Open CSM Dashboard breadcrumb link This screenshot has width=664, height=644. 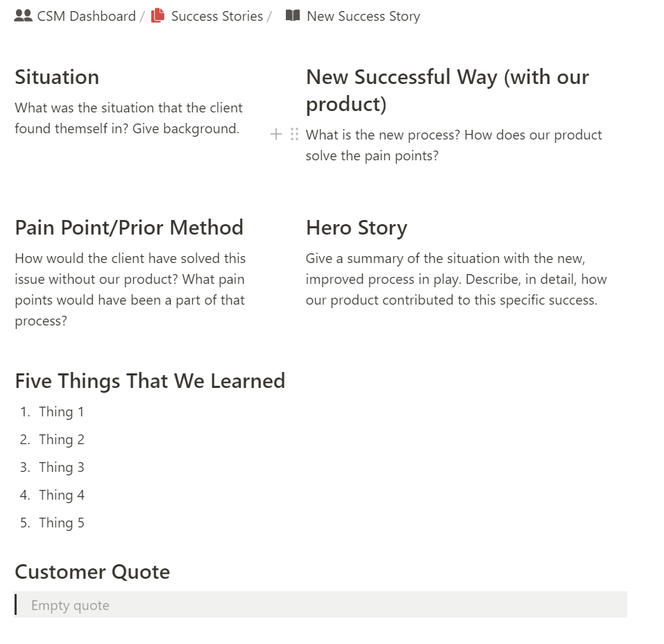click(86, 16)
